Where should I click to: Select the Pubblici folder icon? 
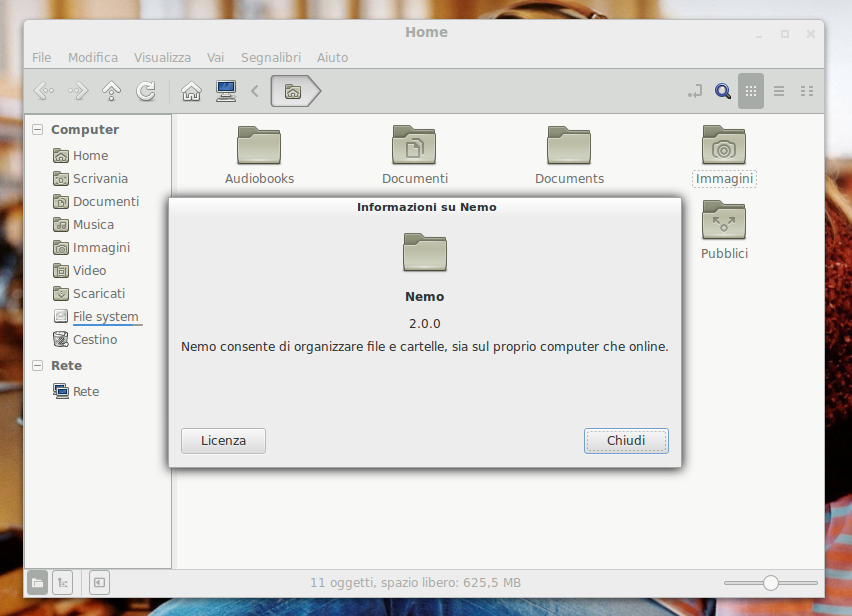[724, 220]
